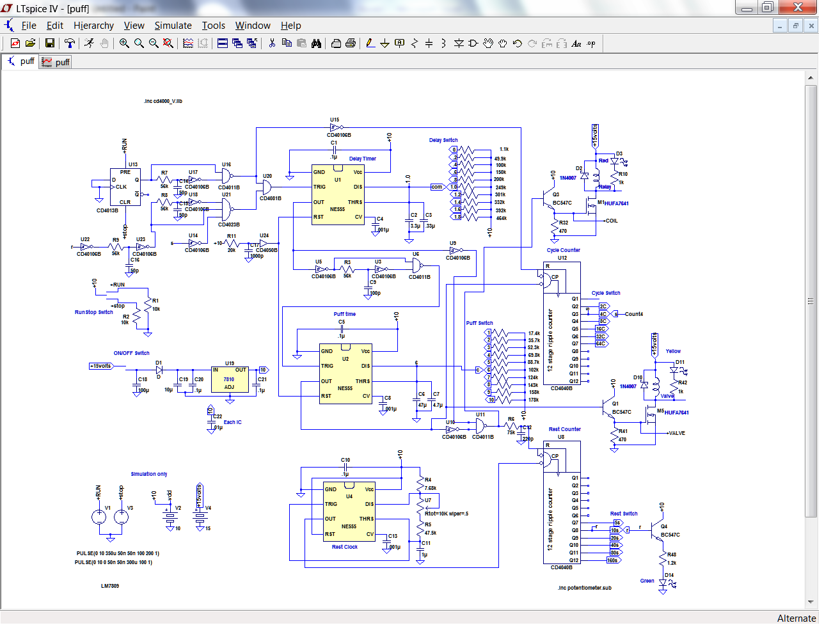Image resolution: width=840 pixels, height=630 pixels.
Task: Select the Place Diode tool
Action: click(x=459, y=43)
